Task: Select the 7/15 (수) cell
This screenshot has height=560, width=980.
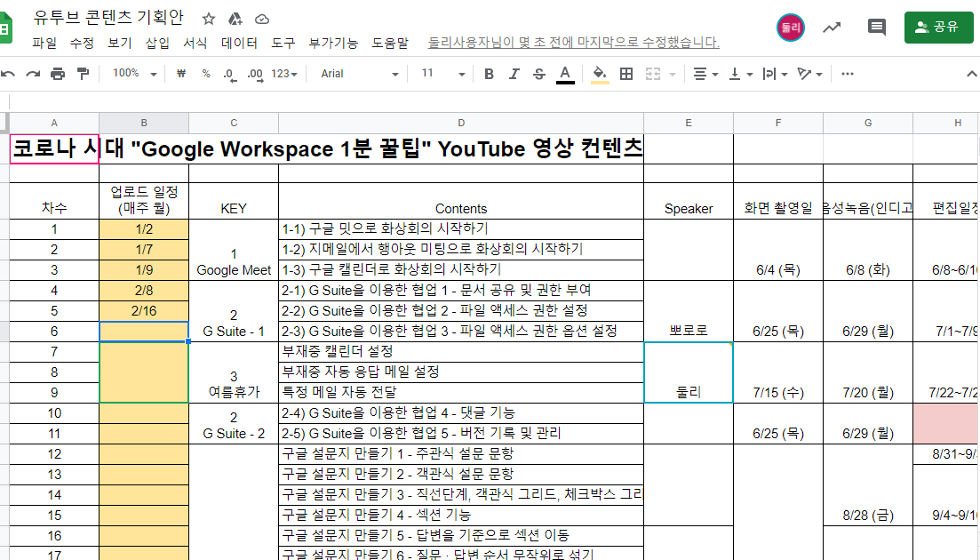Action: pos(778,372)
